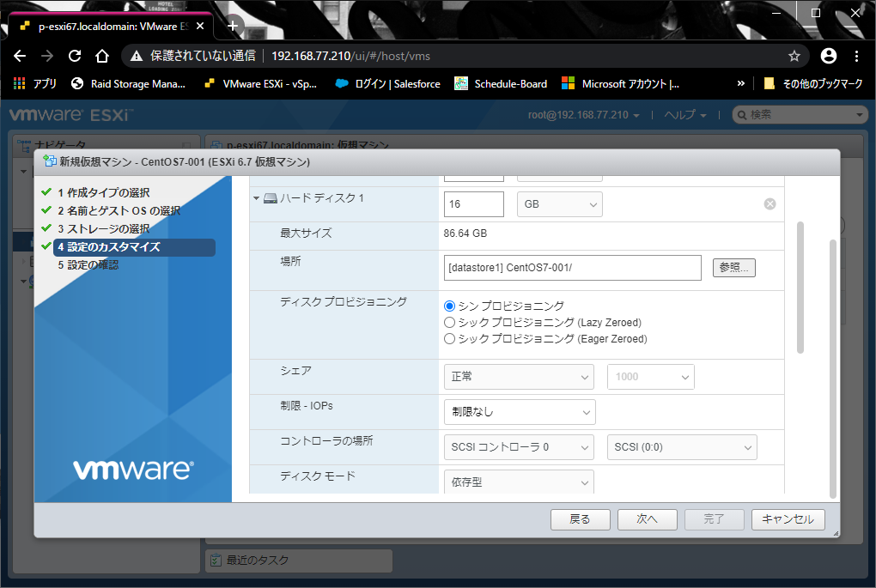This screenshot has width=876, height=588.
Task: Open the ディスク モード dropdown showing 依存型
Action: click(x=519, y=482)
